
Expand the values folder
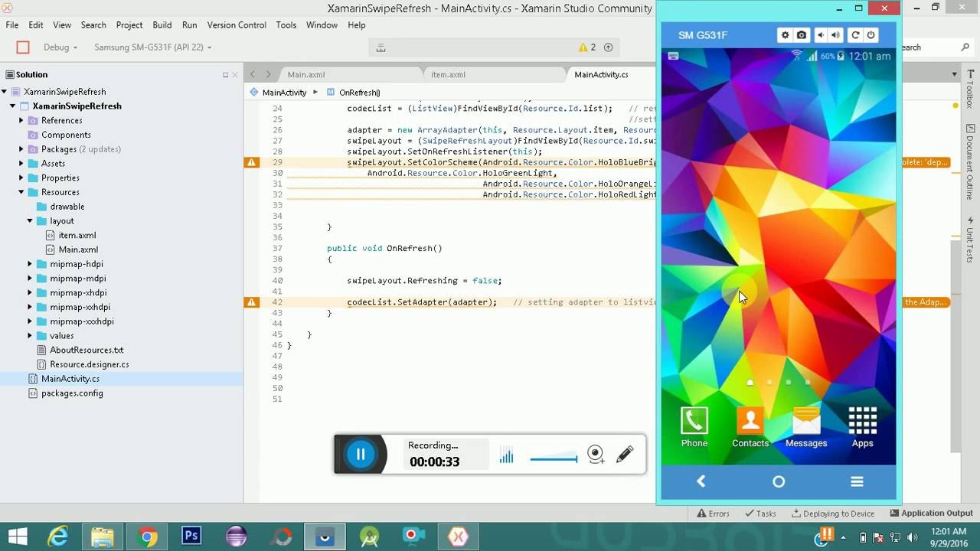[x=30, y=336]
